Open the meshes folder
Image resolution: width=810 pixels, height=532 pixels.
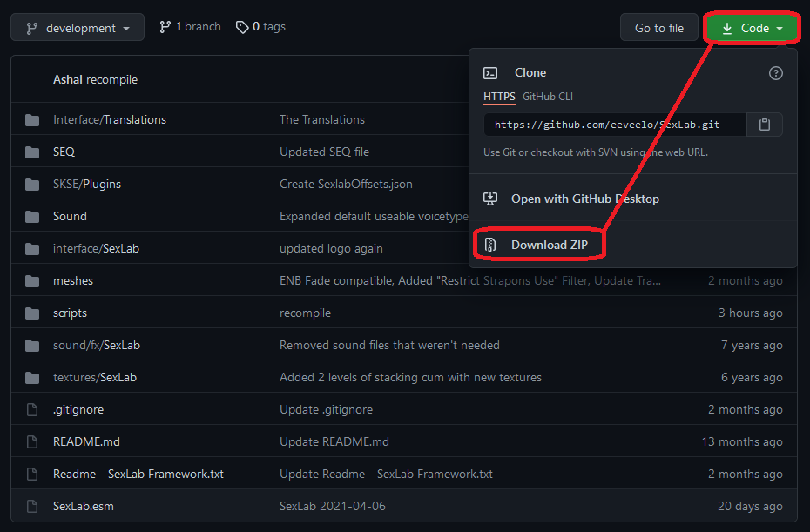point(73,281)
